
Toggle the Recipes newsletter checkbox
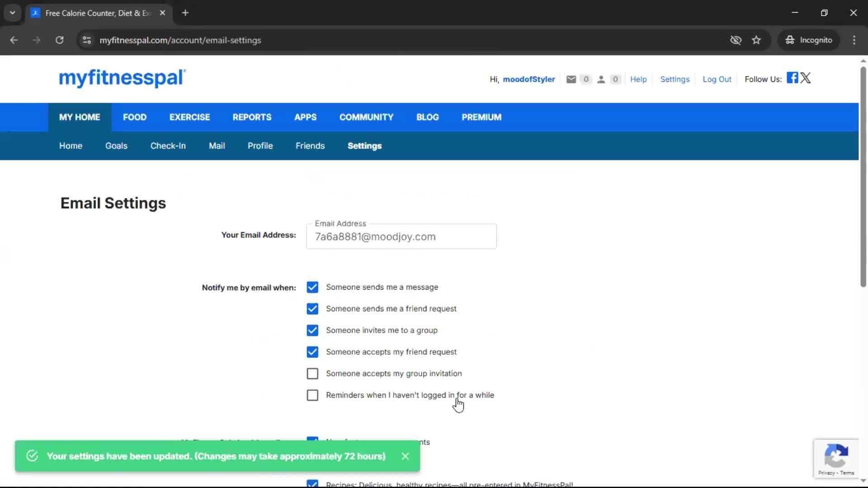coord(312,484)
